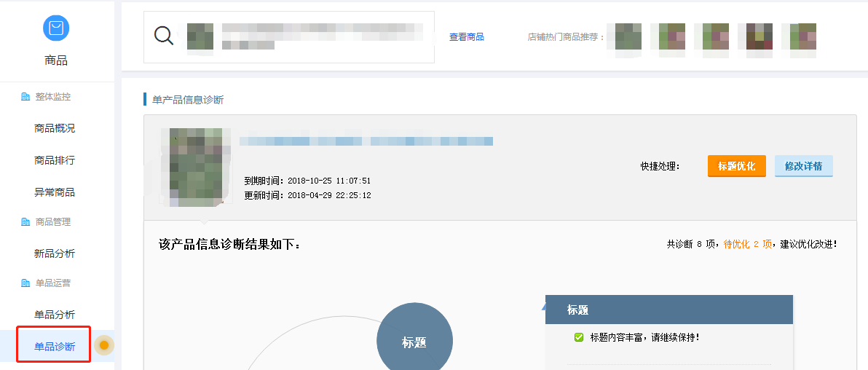
Task: Click the orange dot next to 单品诊断
Action: pos(104,345)
